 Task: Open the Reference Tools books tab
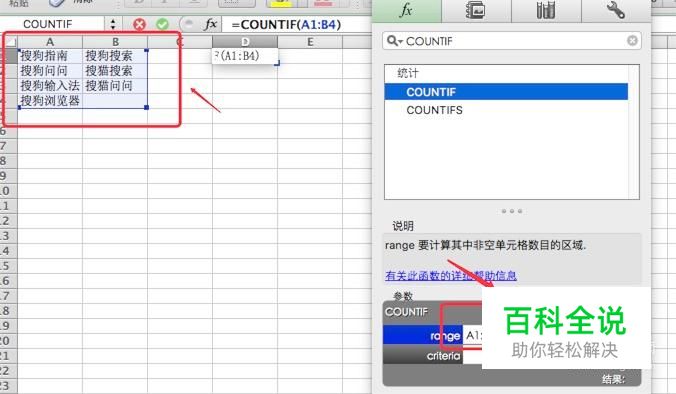coord(546,10)
